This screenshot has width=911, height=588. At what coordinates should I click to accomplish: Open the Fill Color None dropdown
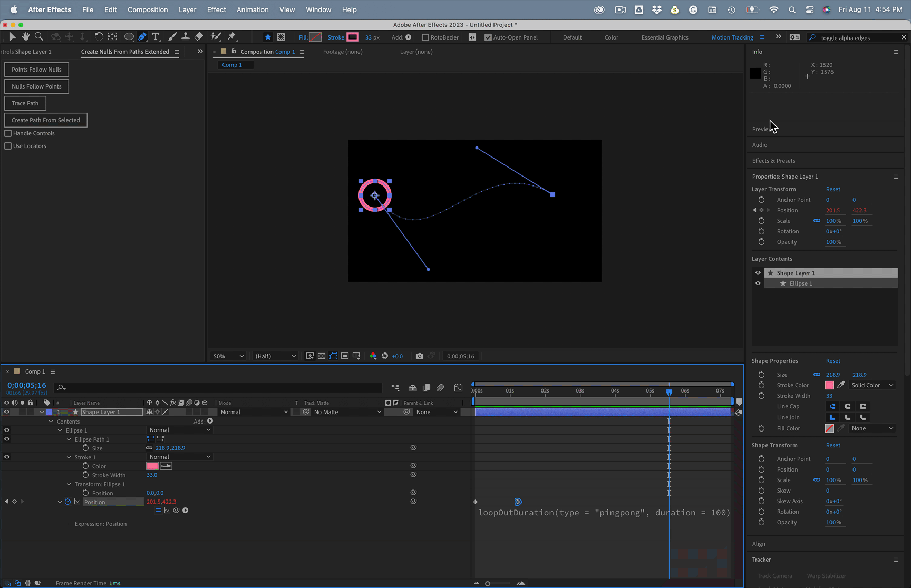click(x=873, y=428)
